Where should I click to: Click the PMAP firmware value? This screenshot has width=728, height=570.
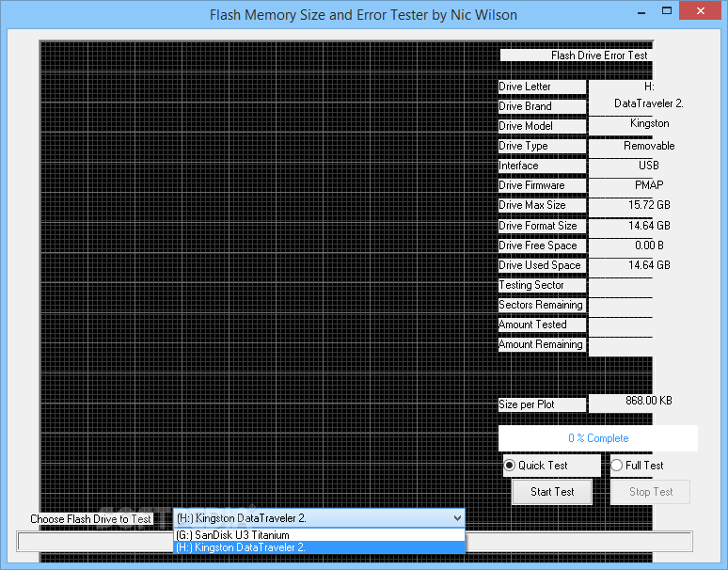tap(649, 185)
